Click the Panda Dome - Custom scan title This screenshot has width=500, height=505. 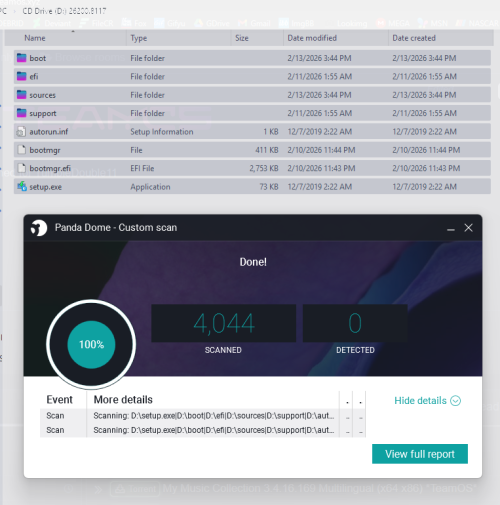tap(116, 228)
